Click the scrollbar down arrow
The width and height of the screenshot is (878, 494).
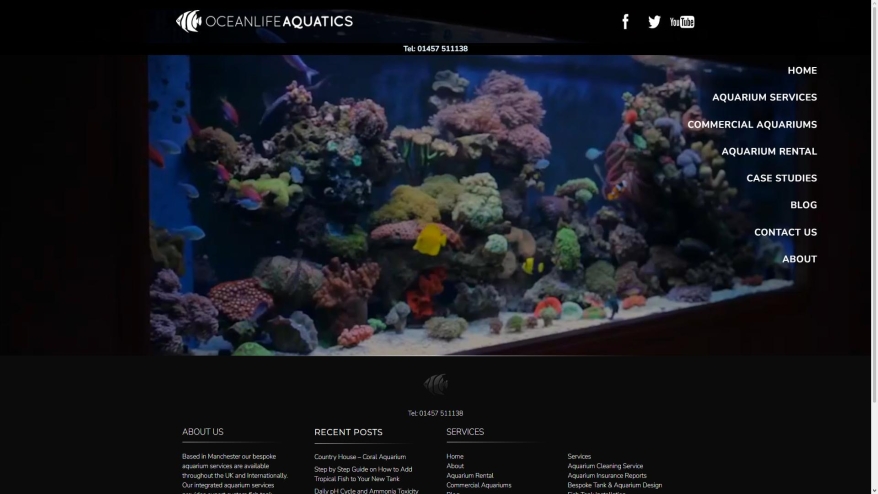[875, 490]
